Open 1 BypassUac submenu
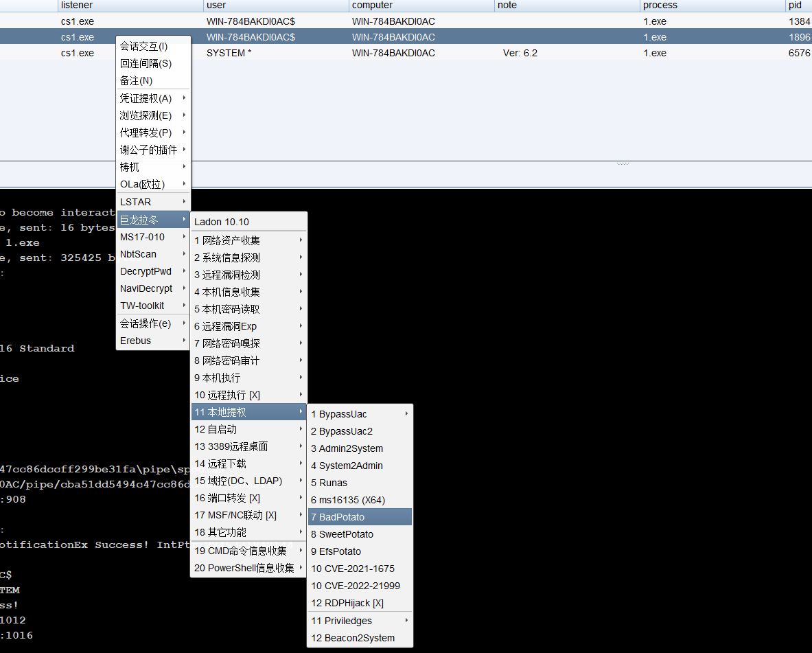The height and width of the screenshot is (653, 812). (360, 414)
